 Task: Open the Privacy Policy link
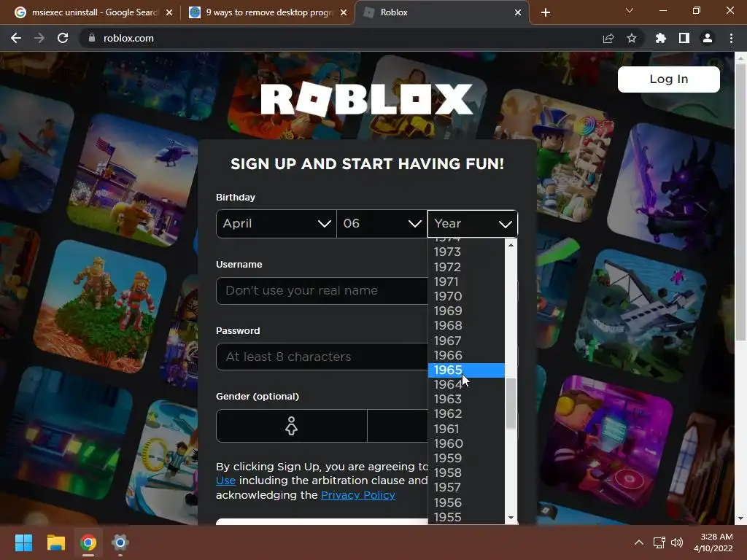click(358, 495)
